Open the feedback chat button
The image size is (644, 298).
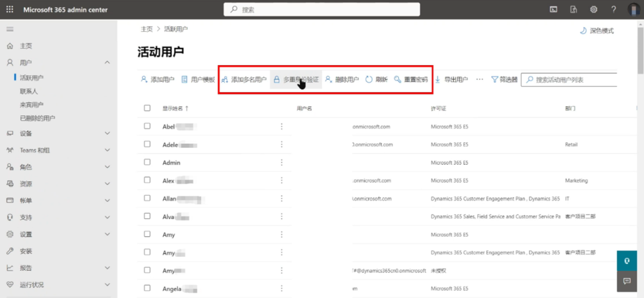627,281
